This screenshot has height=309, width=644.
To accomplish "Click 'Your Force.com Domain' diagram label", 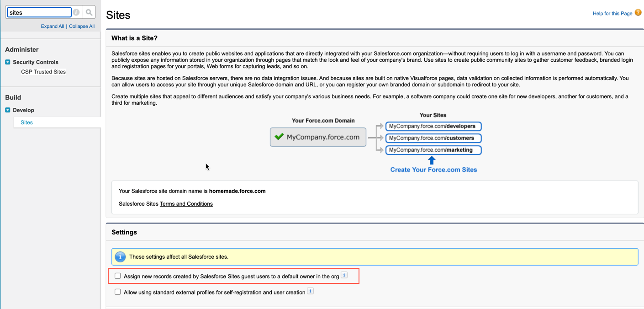I will [323, 121].
